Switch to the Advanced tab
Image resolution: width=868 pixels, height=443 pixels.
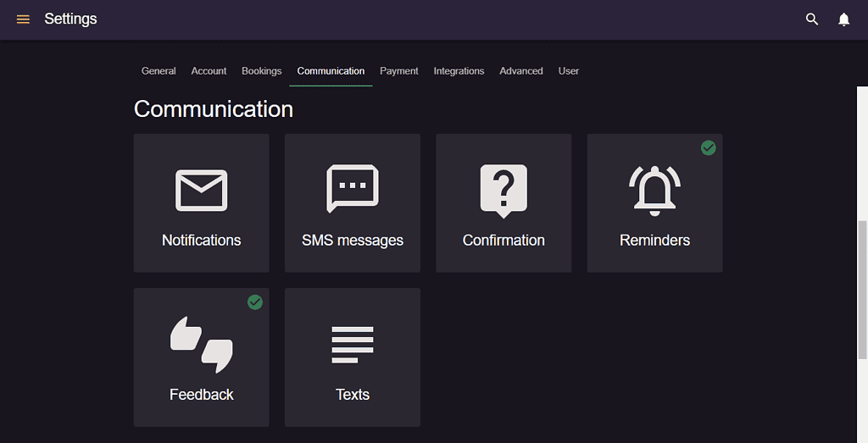pos(521,71)
